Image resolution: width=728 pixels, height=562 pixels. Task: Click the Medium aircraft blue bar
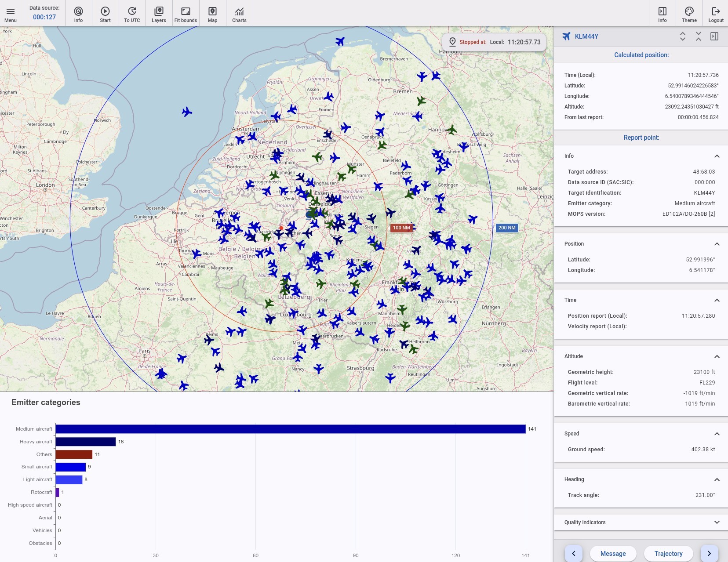(290, 429)
